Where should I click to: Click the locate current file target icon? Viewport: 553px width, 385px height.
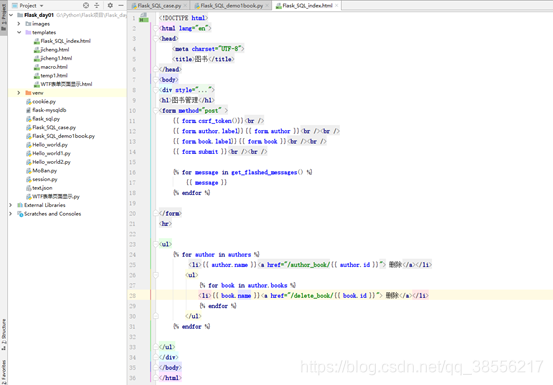coord(86,5)
